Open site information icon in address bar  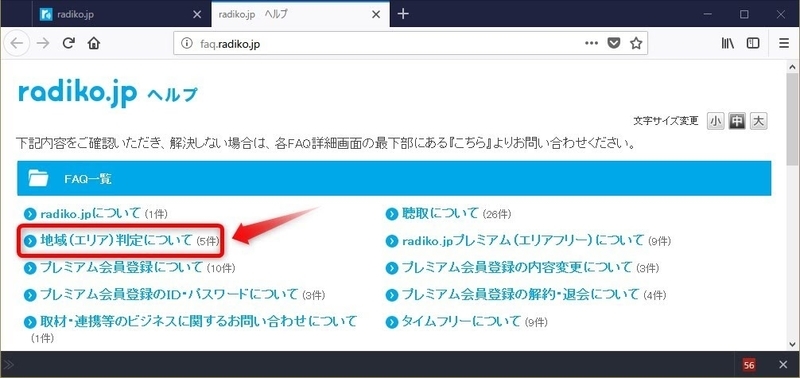tap(187, 44)
